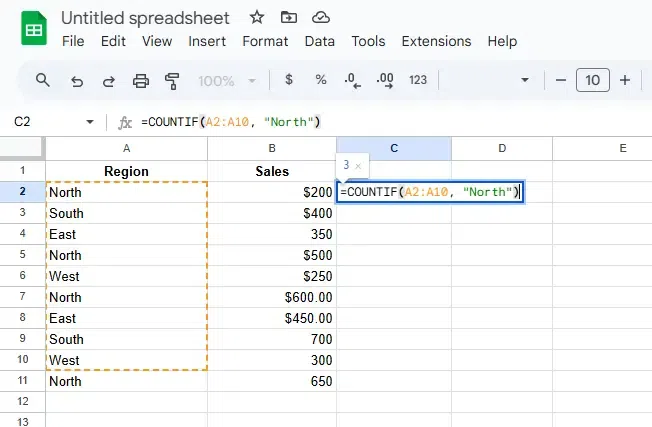
Task: Open the Extensions menu
Action: pyautogui.click(x=436, y=41)
